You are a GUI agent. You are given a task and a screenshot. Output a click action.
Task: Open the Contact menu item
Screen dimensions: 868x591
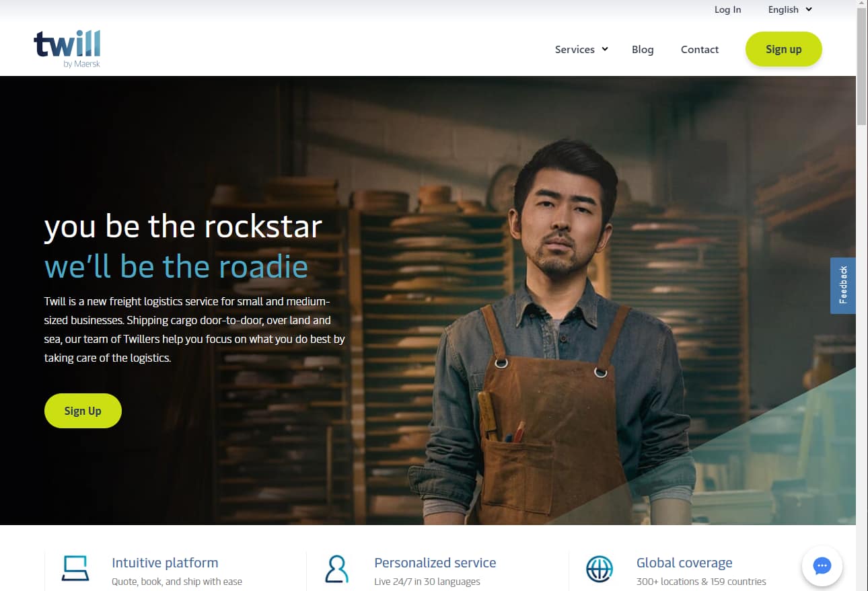point(699,49)
